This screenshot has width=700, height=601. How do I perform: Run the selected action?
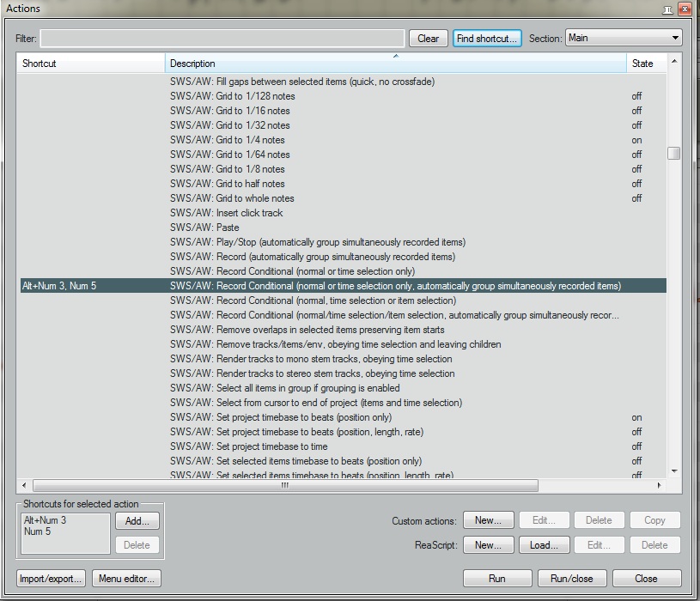pos(497,578)
